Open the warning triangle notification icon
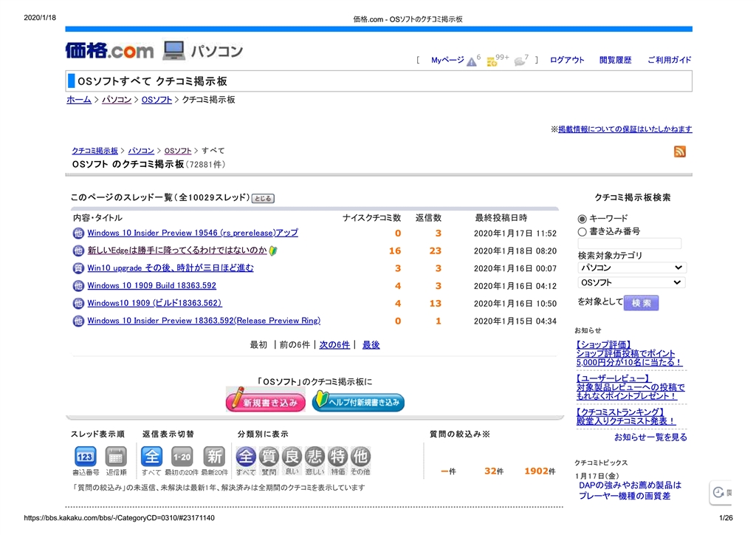Screen dimensions: 756x535 pyautogui.click(x=471, y=62)
